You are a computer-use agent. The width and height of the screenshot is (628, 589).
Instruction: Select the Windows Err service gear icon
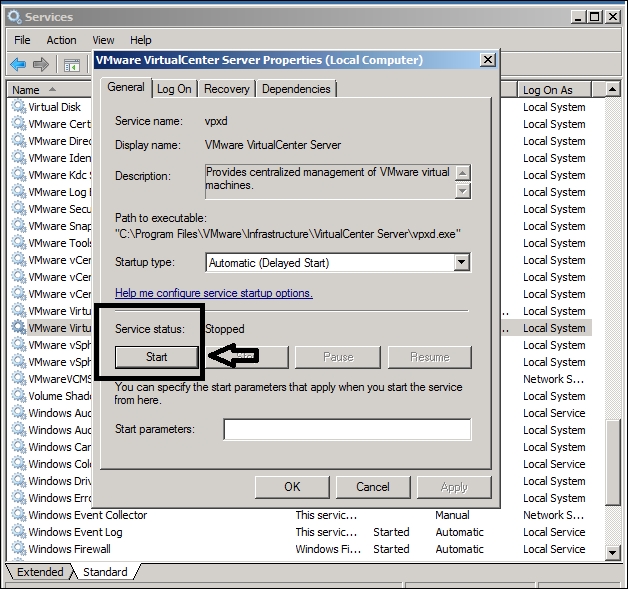18,497
